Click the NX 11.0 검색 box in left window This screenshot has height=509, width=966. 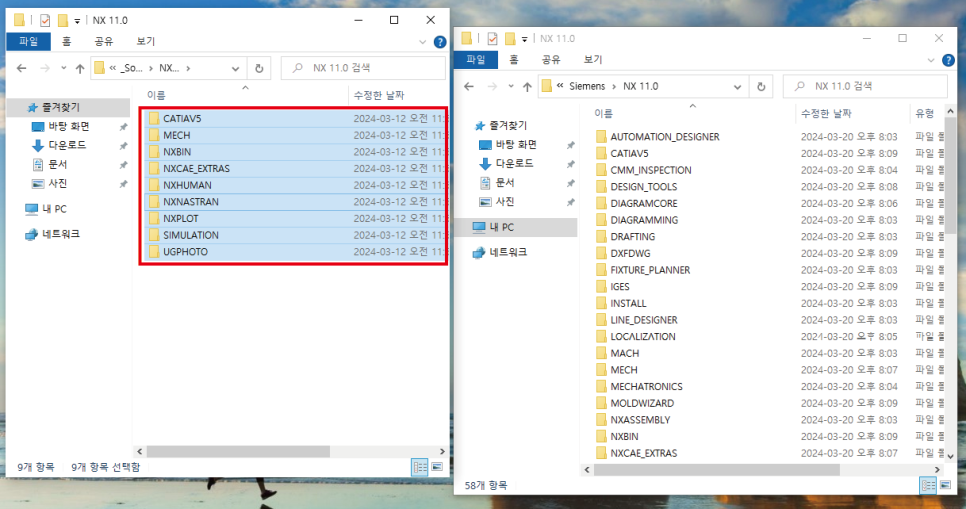pos(363,68)
